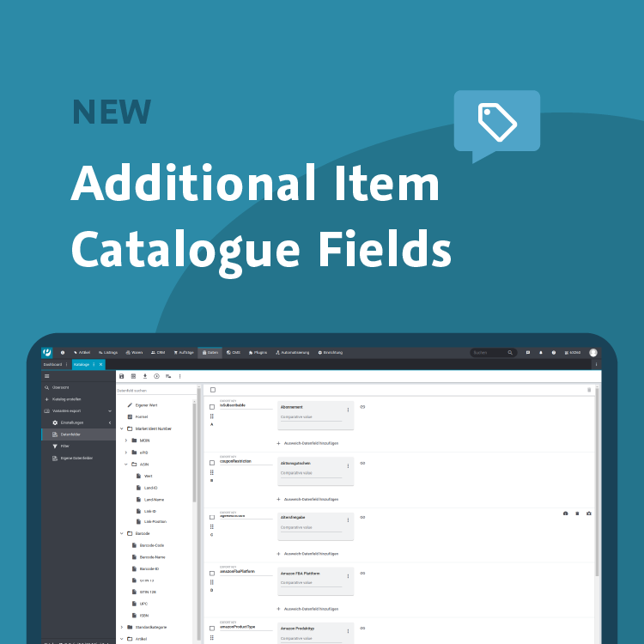Open three-dot menu on Abonnement card
644x644 pixels.
348,410
